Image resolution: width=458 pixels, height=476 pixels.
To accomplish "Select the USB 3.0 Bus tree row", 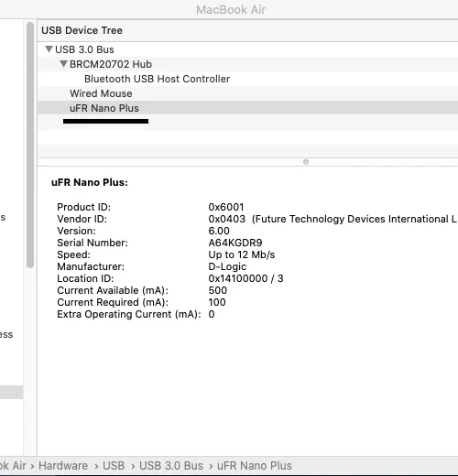I will click(x=247, y=49).
